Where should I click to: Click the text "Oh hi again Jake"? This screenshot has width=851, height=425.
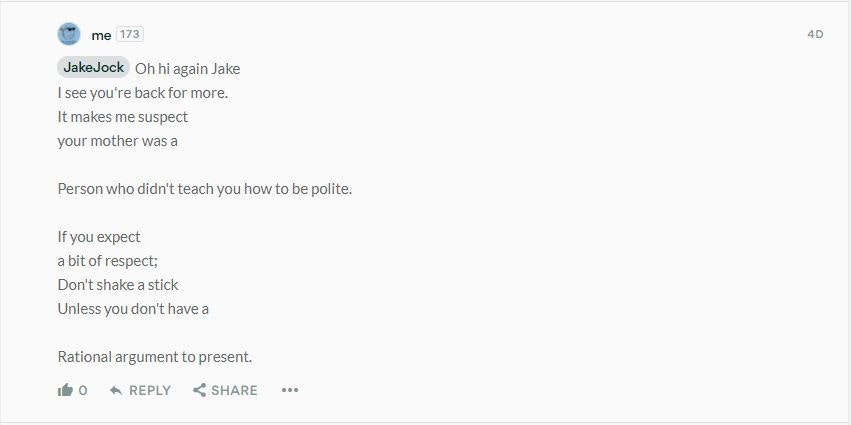(x=187, y=69)
